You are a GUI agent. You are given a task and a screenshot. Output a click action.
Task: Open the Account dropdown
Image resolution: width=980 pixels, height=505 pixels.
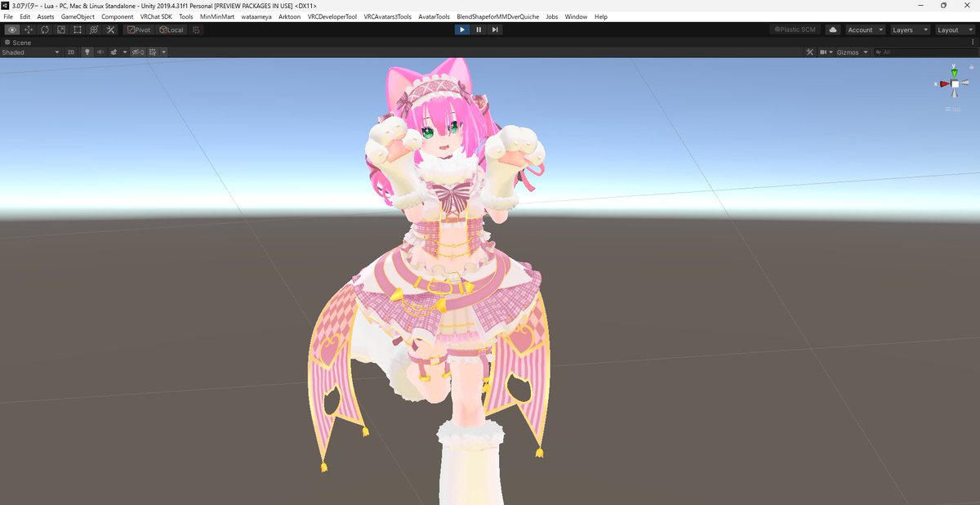click(x=864, y=29)
